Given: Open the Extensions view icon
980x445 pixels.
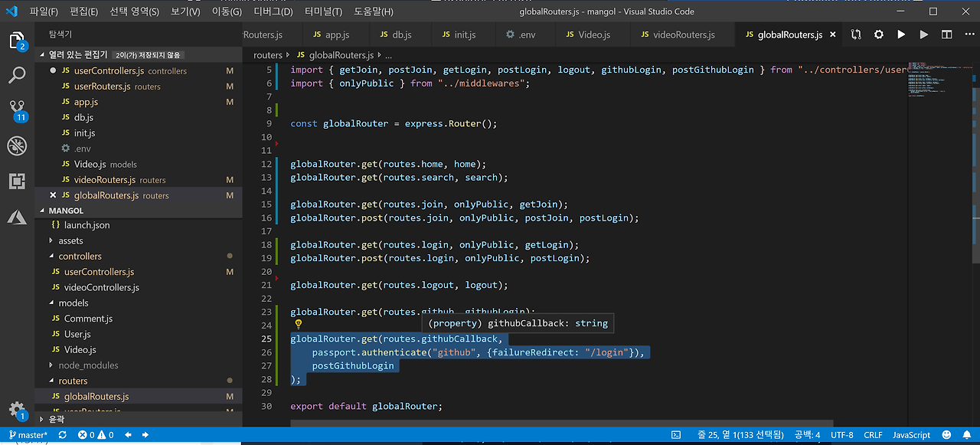Looking at the screenshot, I should (x=17, y=182).
